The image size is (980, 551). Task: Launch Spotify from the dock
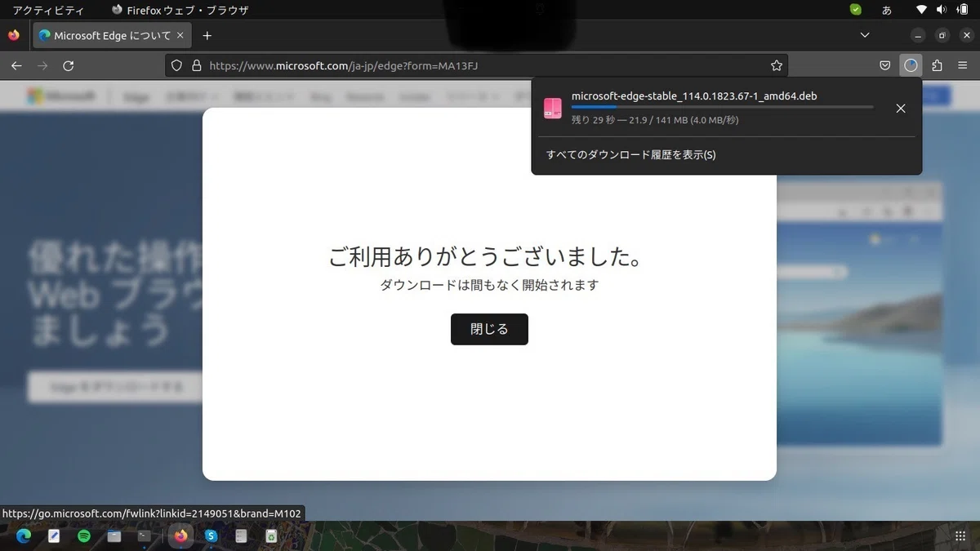point(84,536)
